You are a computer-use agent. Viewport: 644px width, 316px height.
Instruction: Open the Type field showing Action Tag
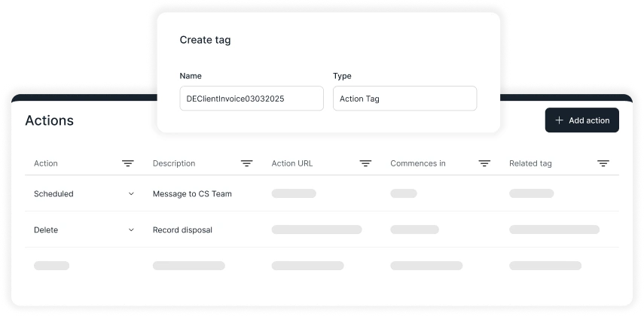(404, 99)
